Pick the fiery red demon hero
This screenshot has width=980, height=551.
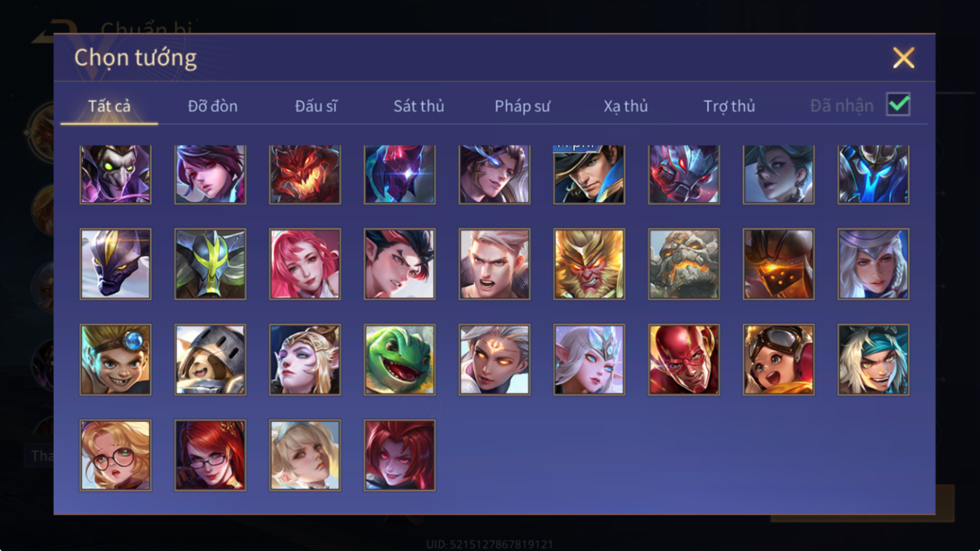305,174
